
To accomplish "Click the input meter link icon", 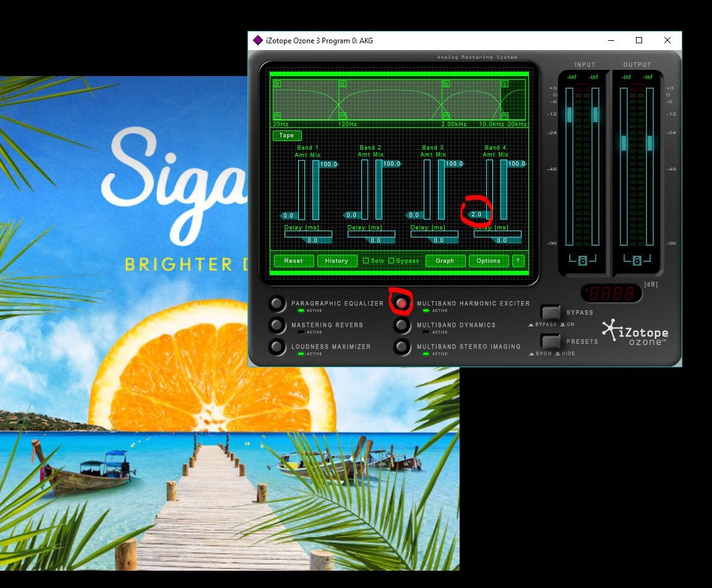I will (583, 261).
